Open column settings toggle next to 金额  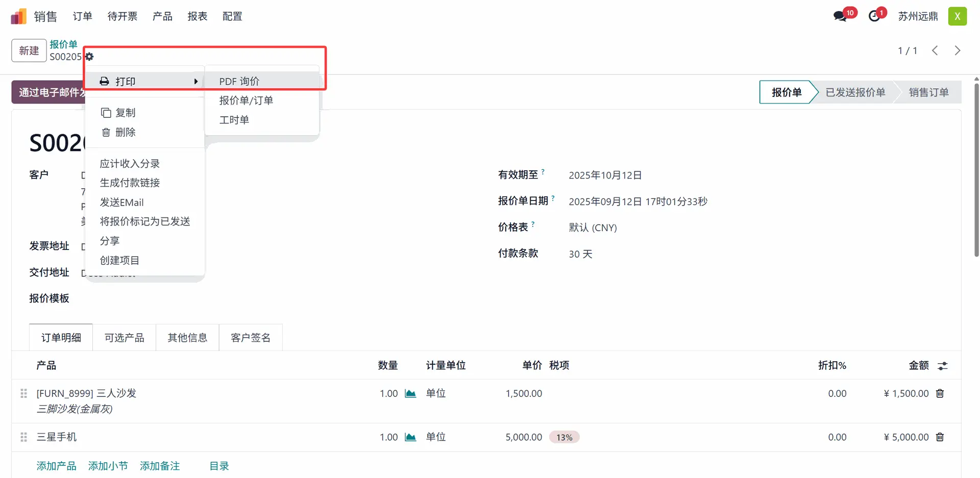coord(942,366)
